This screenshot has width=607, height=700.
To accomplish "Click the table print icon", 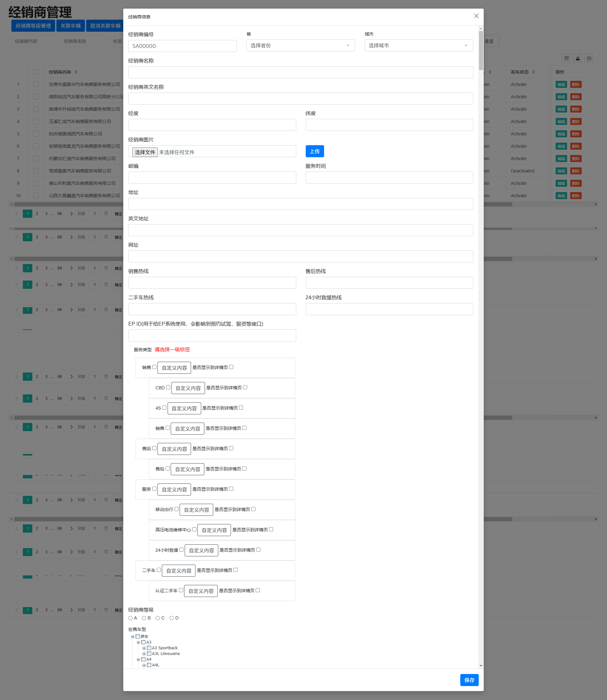I will (589, 58).
